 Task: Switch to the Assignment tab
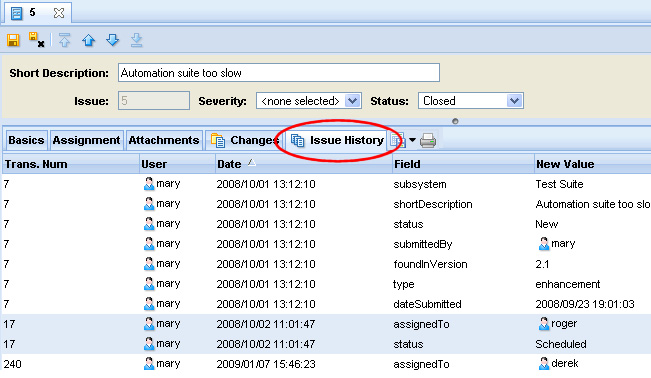pos(86,140)
